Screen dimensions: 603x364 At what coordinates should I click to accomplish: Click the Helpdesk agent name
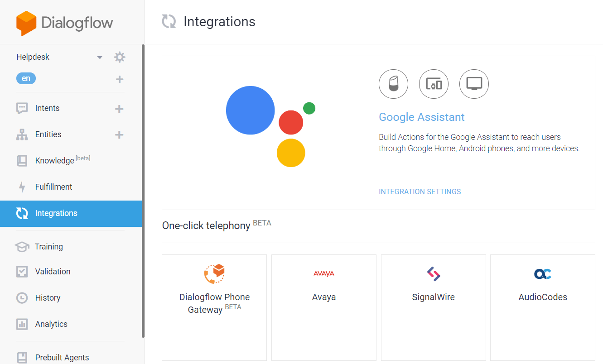[x=33, y=57]
